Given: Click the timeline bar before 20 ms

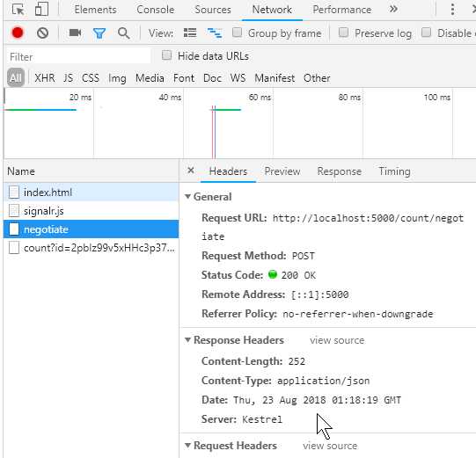Looking at the screenshot, I should point(40,110).
